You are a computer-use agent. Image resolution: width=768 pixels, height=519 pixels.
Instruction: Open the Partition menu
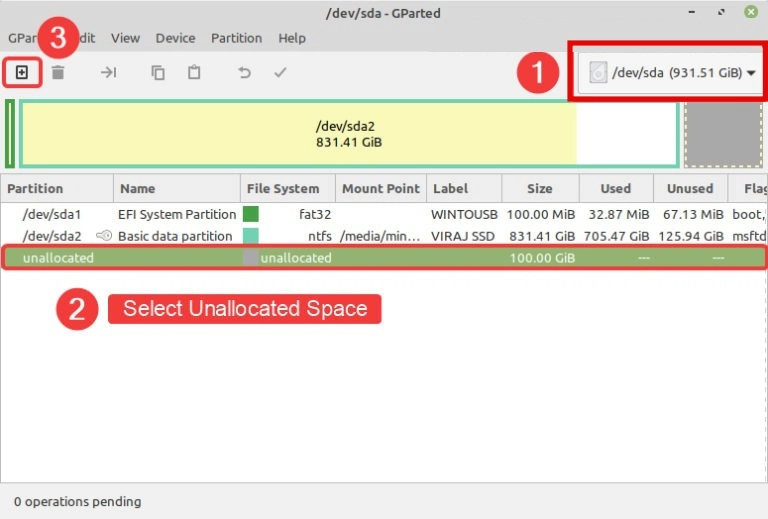(236, 38)
